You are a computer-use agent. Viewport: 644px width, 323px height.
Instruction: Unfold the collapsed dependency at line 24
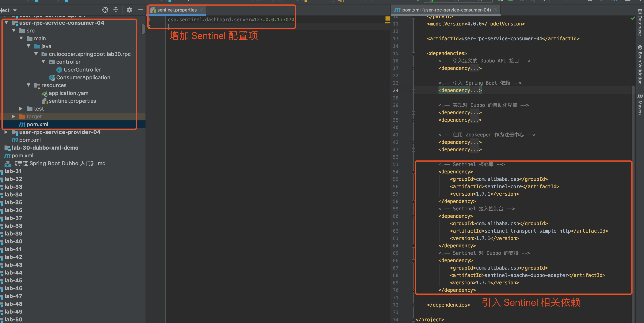413,91
